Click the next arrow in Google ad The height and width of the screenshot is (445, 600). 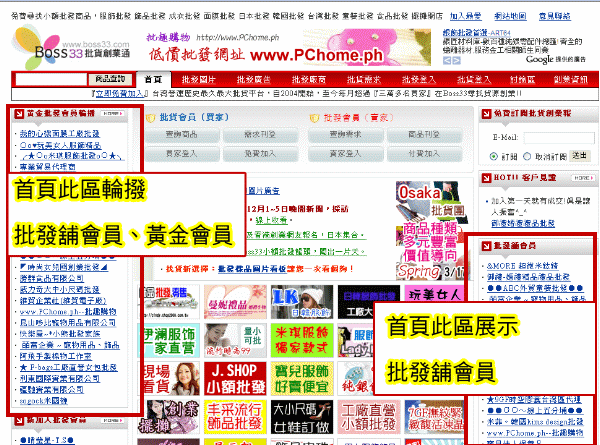[x=456, y=60]
